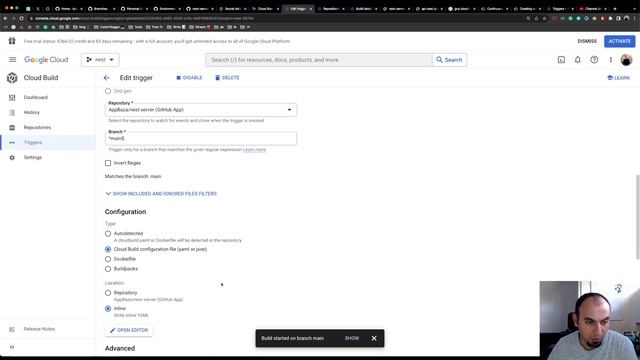The height and width of the screenshot is (360, 640).
Task: Activate Cloud Shell terminal icon
Action: (561, 60)
